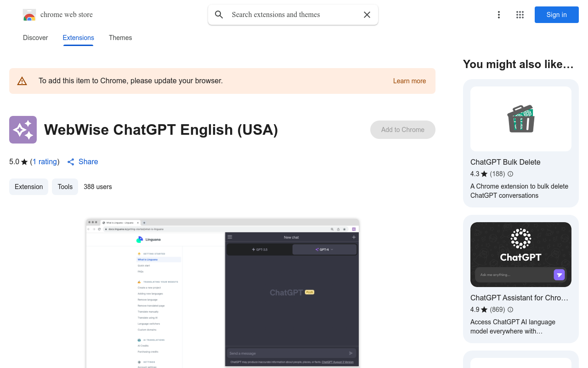Click the Share link text
Viewport: 588px width, 368px height.
(88, 161)
